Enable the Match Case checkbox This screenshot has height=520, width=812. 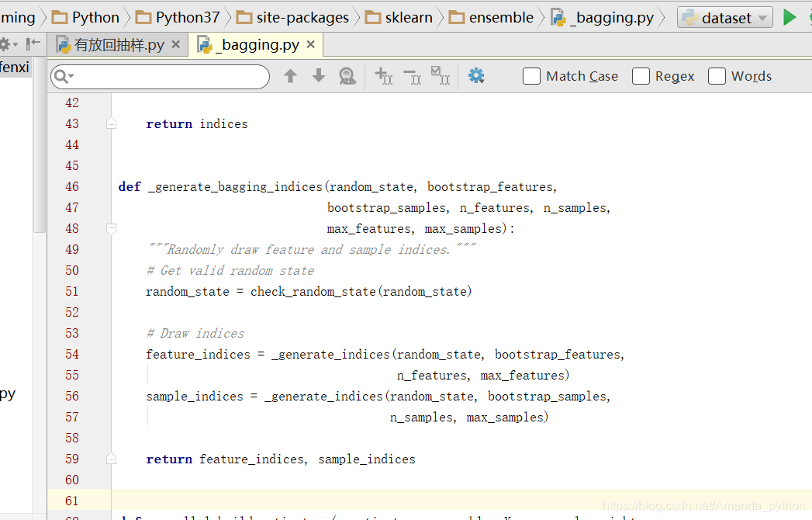tap(531, 76)
